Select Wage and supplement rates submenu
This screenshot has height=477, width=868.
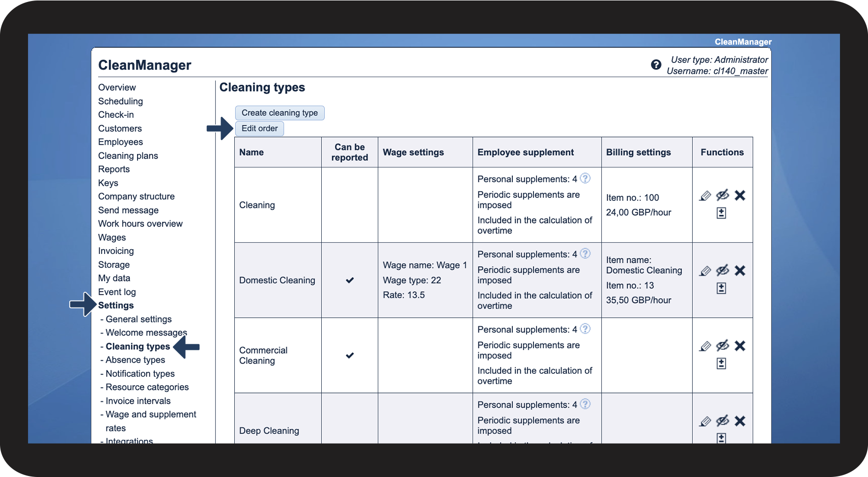pyautogui.click(x=151, y=415)
